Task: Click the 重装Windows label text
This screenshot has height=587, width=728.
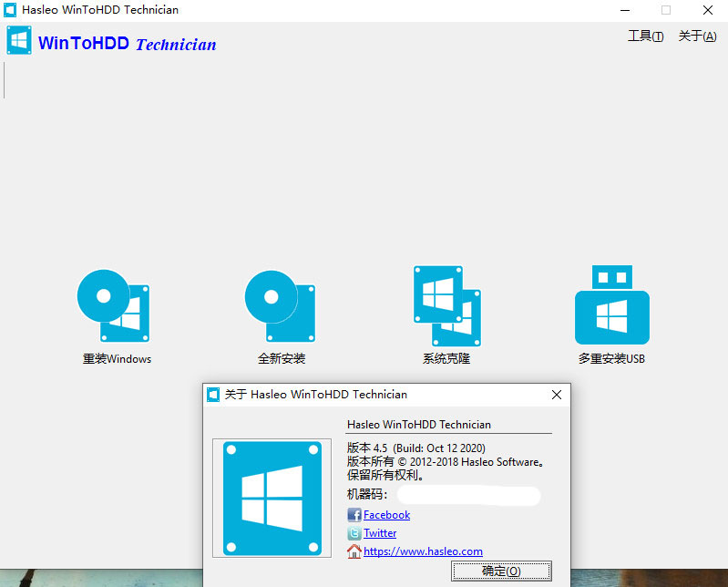Action: [117, 358]
